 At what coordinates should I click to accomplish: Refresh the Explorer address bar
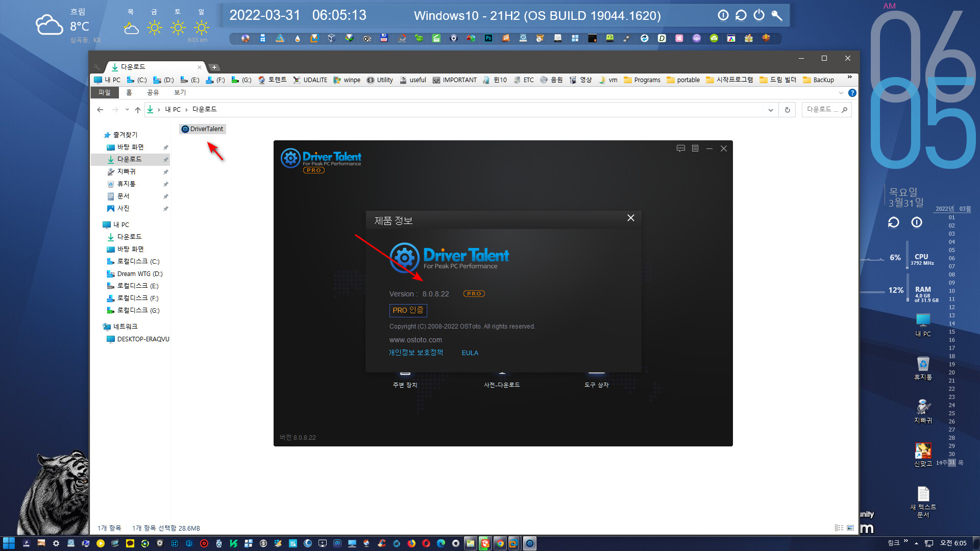tap(787, 110)
